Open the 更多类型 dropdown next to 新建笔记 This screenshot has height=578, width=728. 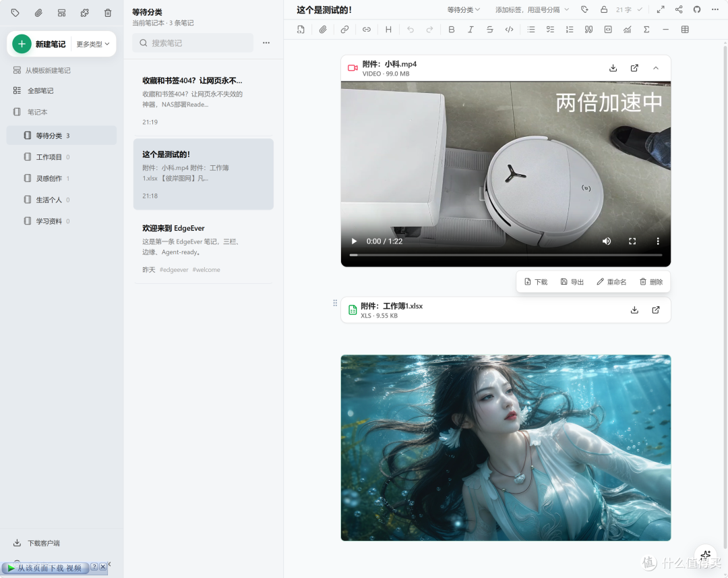93,44
